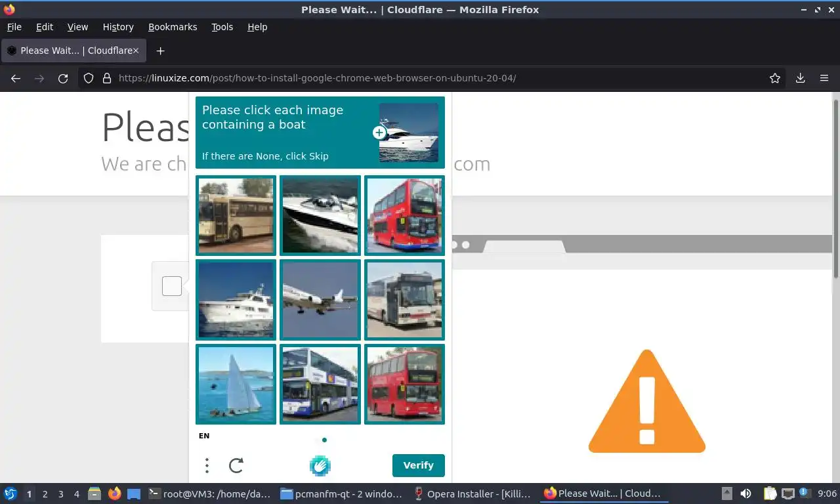This screenshot has width=840, height=504.
Task: Select the white yacht image
Action: pyautogui.click(x=236, y=300)
